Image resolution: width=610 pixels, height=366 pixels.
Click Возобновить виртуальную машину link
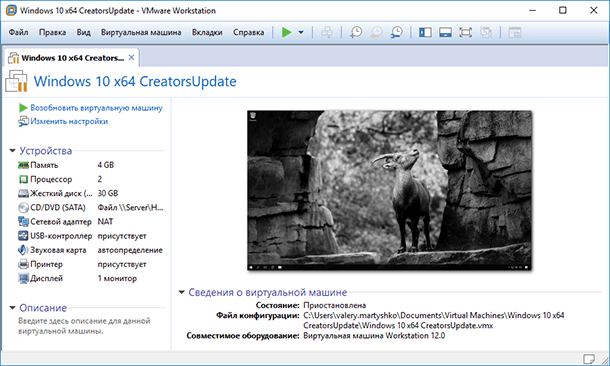click(x=96, y=108)
